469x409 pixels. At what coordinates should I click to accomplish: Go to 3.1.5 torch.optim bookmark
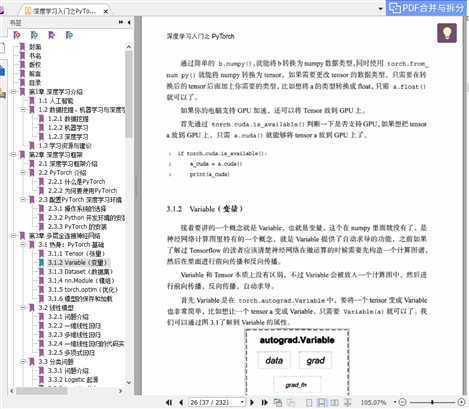[x=83, y=289]
